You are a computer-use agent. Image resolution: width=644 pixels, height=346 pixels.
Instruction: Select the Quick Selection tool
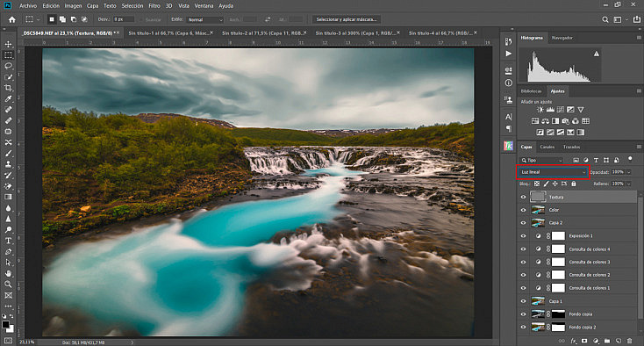pos(8,77)
